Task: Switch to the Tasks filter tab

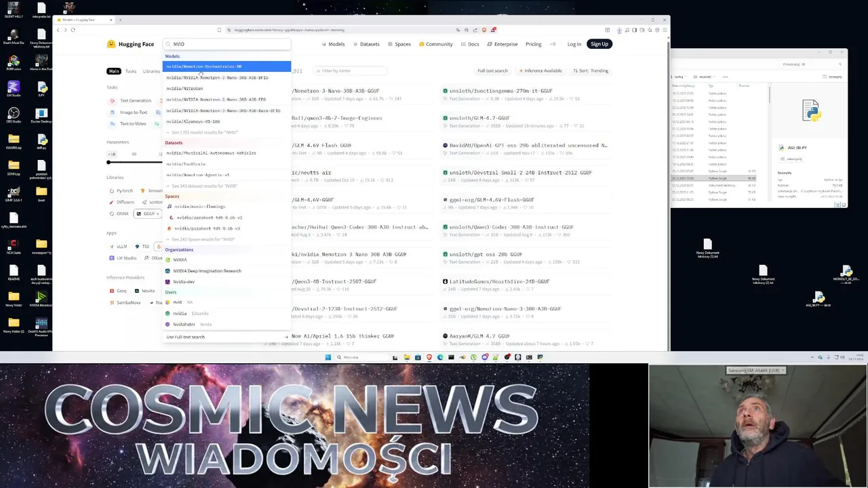Action: [131, 71]
